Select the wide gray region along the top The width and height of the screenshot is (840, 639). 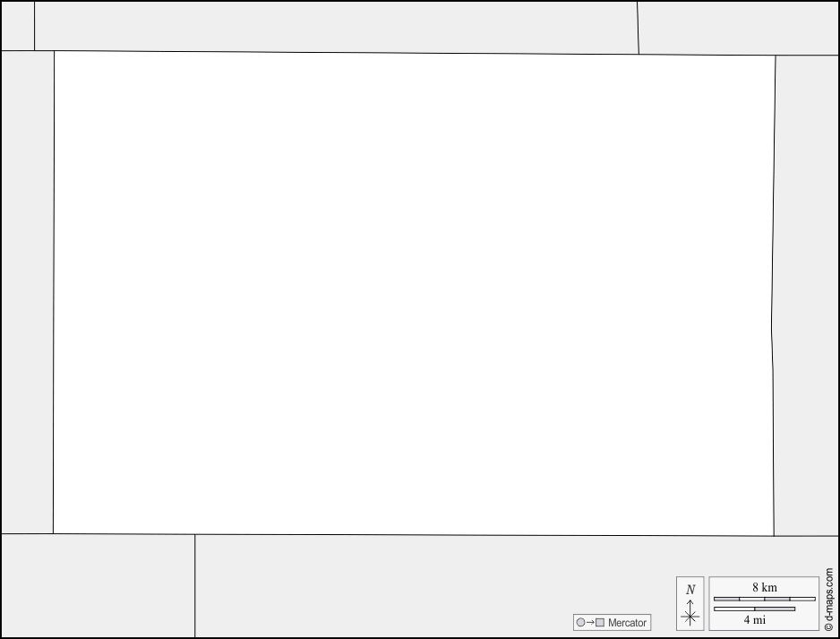[336, 27]
